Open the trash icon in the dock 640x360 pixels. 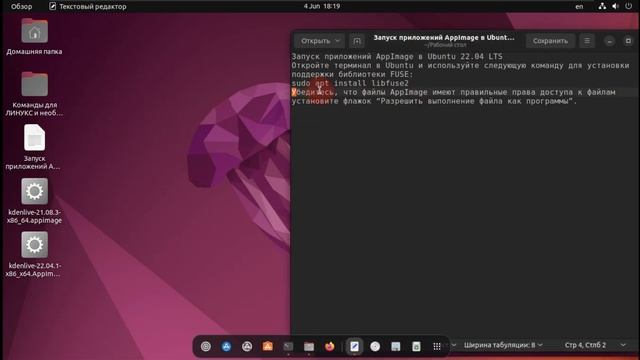click(416, 346)
